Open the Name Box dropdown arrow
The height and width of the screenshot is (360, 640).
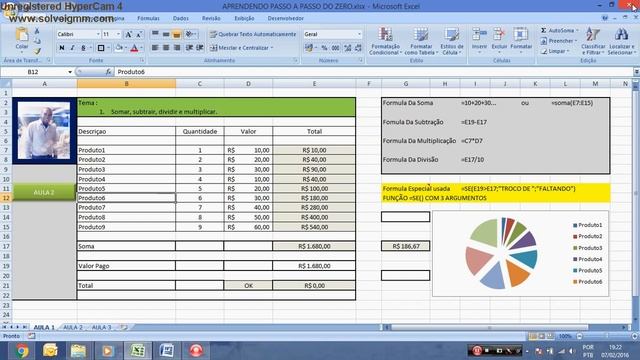(70, 72)
